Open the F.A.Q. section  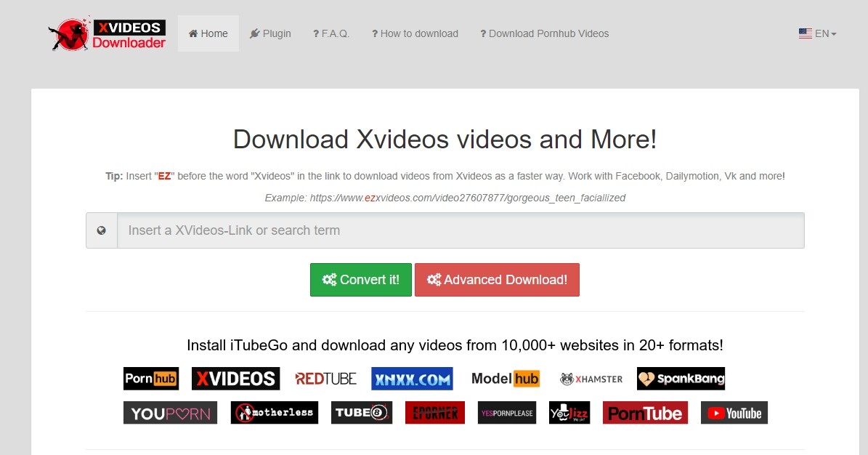point(330,33)
